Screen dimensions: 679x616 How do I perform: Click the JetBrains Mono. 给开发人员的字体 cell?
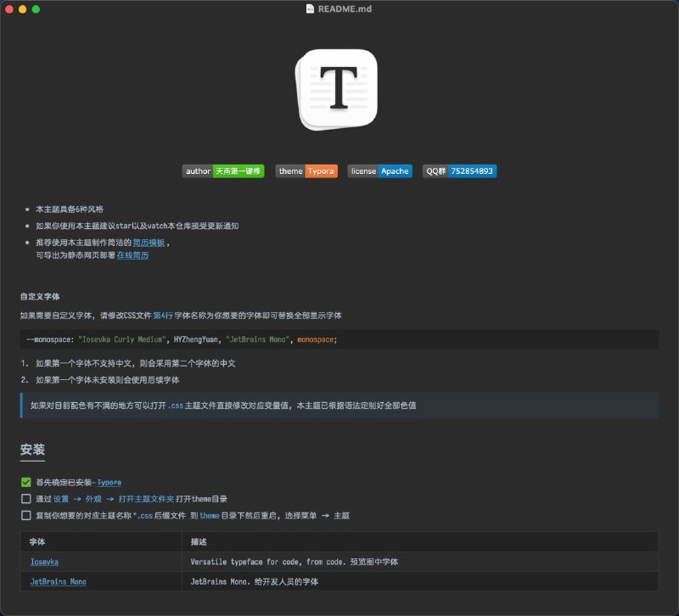(x=420, y=582)
